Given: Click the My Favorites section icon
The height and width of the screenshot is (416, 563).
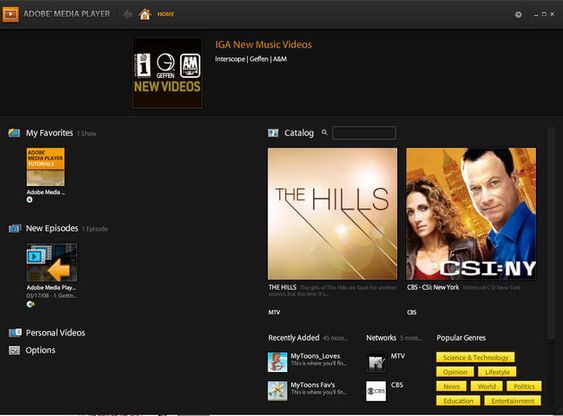Looking at the screenshot, I should (14, 133).
